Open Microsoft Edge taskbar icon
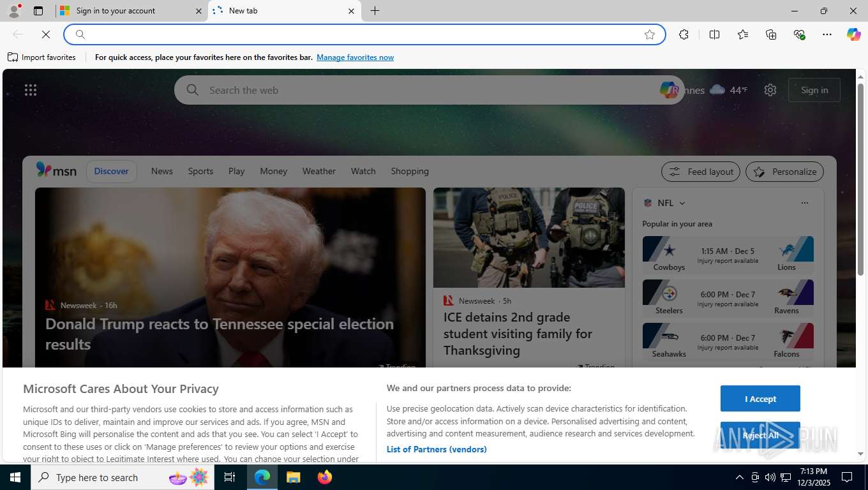 [262, 477]
